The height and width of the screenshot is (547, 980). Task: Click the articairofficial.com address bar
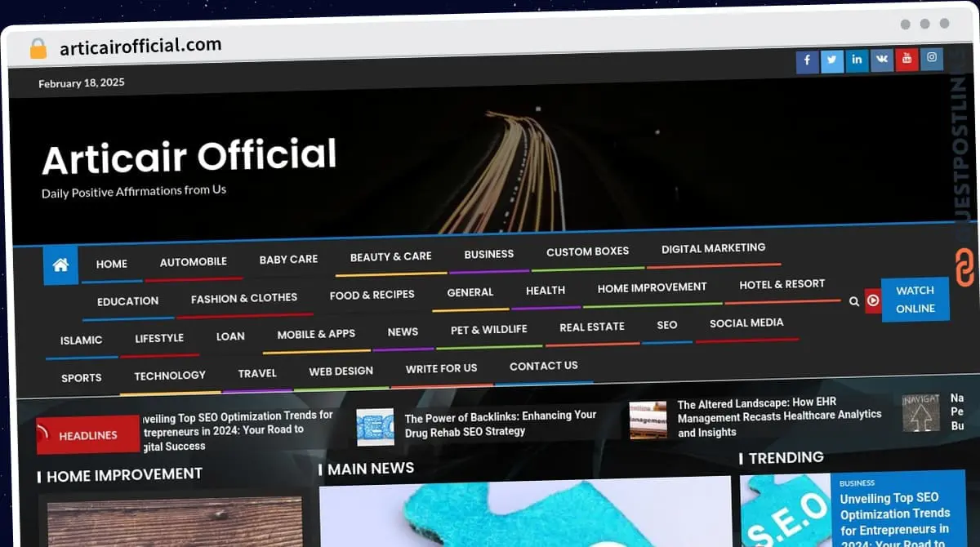tap(140, 47)
